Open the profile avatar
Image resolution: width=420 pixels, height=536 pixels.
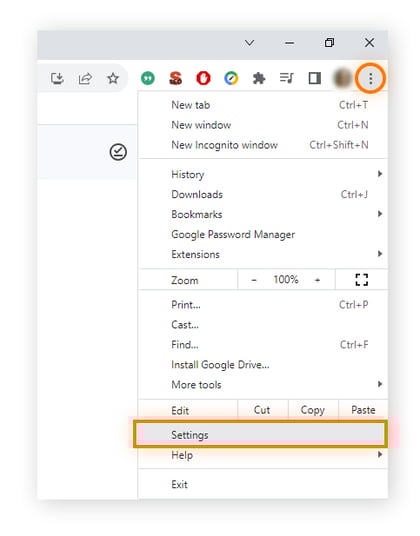tap(342, 78)
